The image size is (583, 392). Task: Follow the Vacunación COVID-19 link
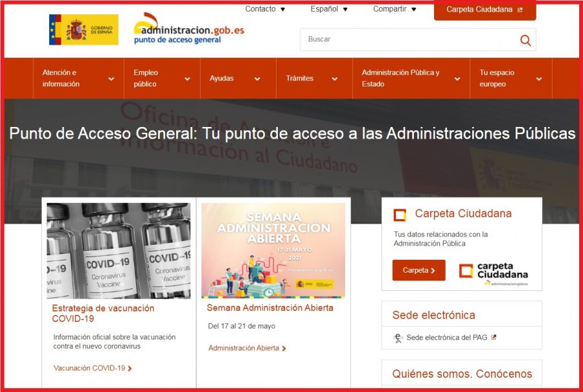click(89, 367)
